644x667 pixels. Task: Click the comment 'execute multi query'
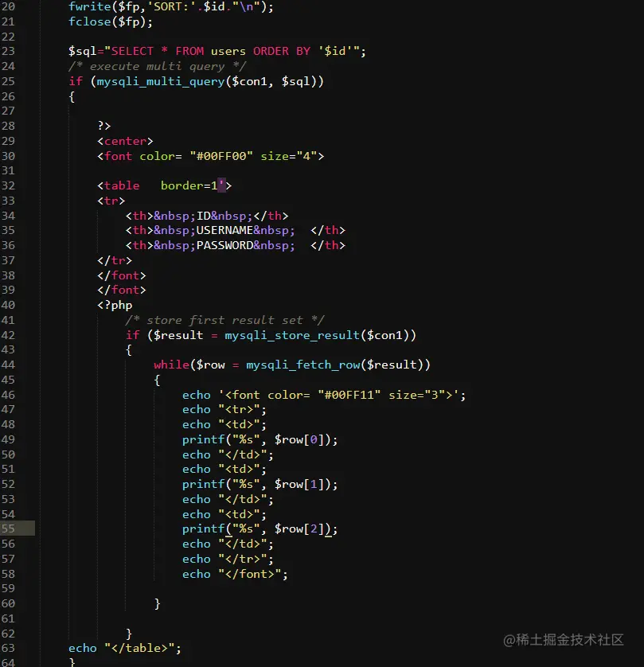point(157,66)
